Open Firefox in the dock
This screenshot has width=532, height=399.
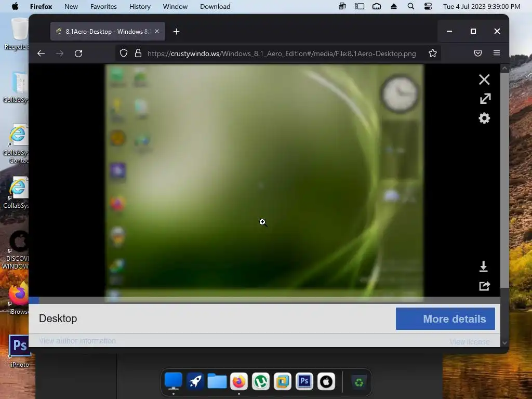coord(239,381)
